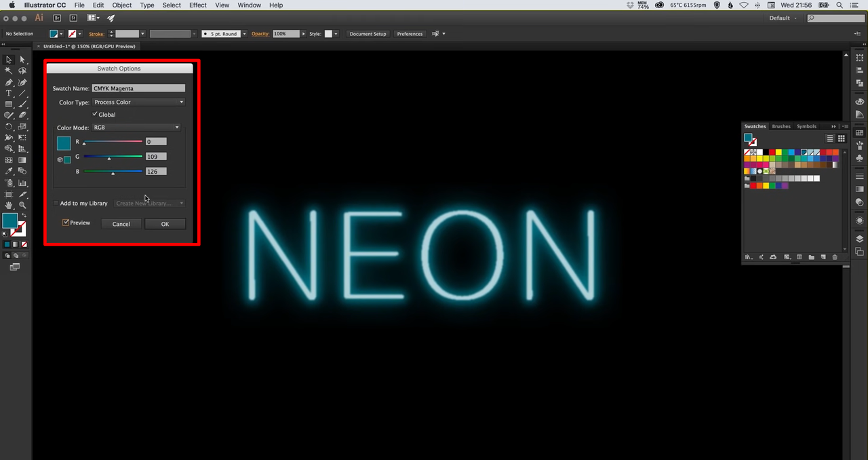Viewport: 868px width, 460px height.
Task: Select the Magic Wand tool
Action: point(9,71)
